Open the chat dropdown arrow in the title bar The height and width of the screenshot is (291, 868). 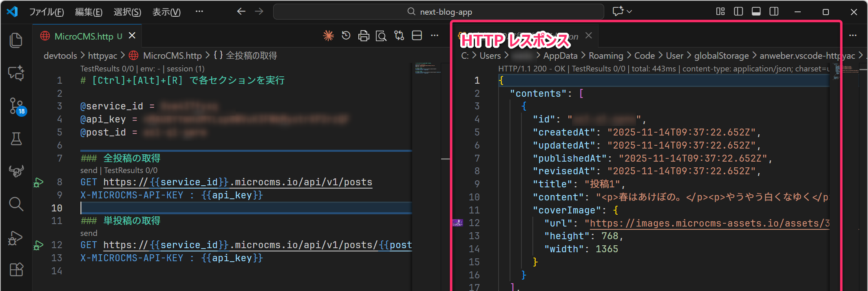(629, 11)
